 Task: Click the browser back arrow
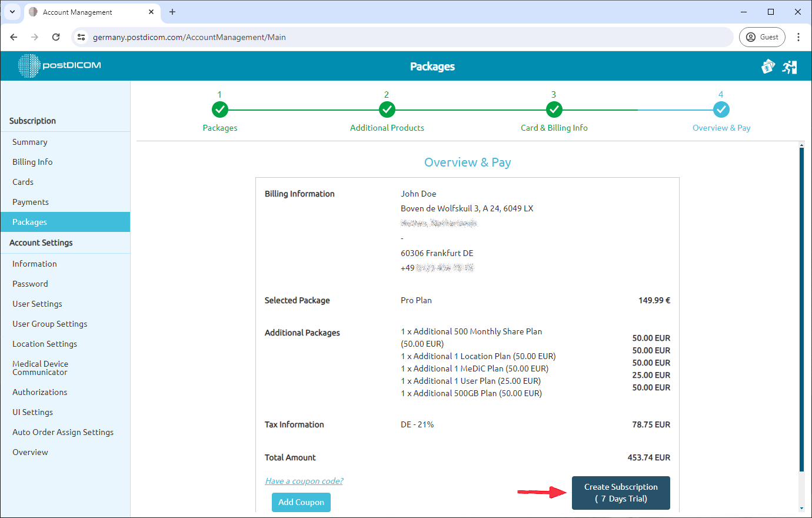tap(14, 36)
